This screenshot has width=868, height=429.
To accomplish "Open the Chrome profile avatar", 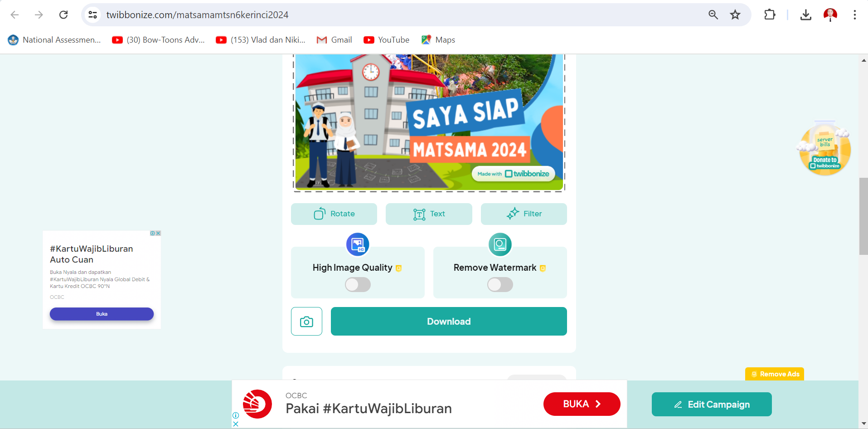I will click(830, 15).
